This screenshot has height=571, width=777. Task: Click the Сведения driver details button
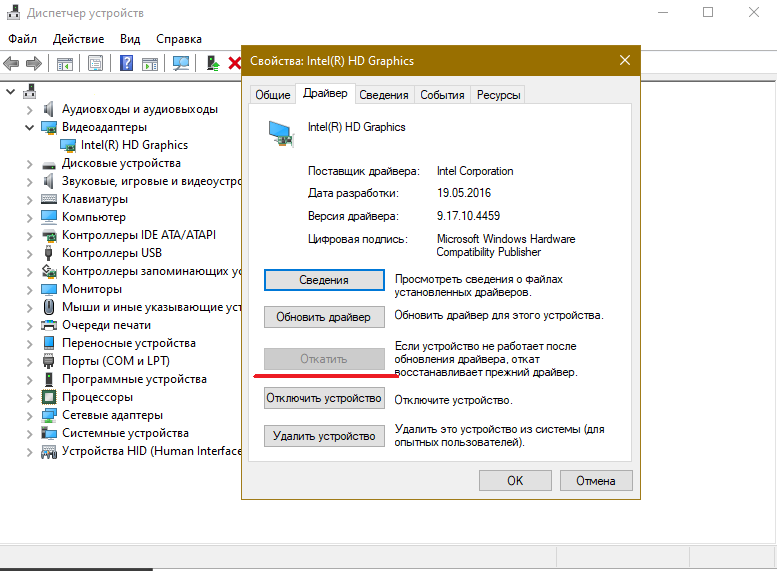pyautogui.click(x=324, y=280)
